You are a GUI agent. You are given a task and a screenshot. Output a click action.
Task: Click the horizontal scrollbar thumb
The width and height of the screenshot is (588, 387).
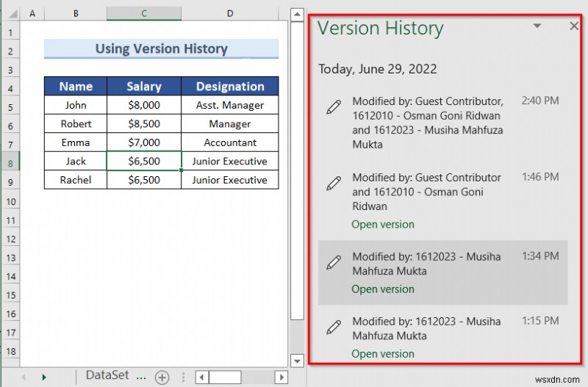225,377
